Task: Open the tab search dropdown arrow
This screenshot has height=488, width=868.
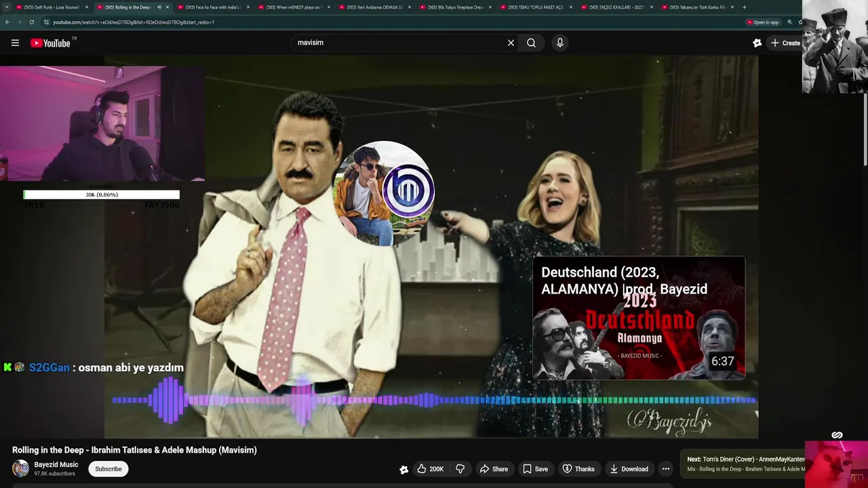Action: click(x=6, y=7)
